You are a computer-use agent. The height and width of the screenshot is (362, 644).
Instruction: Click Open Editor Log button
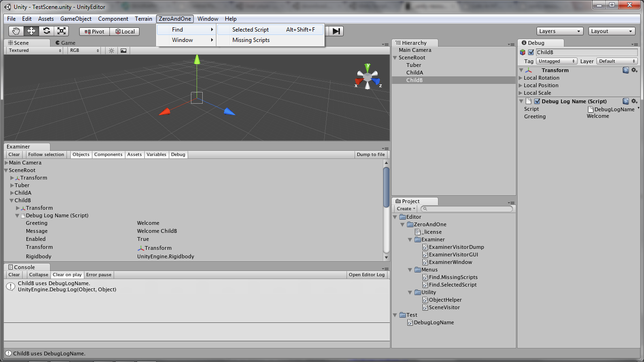pyautogui.click(x=367, y=275)
